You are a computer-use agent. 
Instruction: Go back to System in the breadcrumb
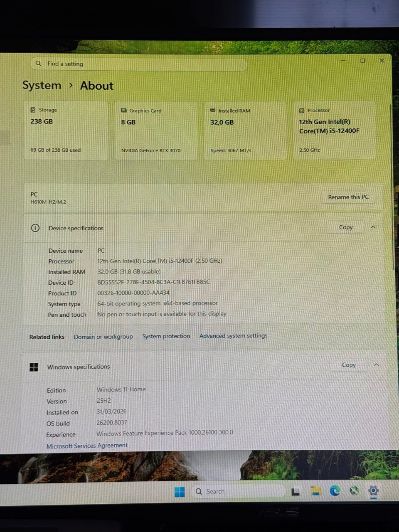tap(42, 85)
